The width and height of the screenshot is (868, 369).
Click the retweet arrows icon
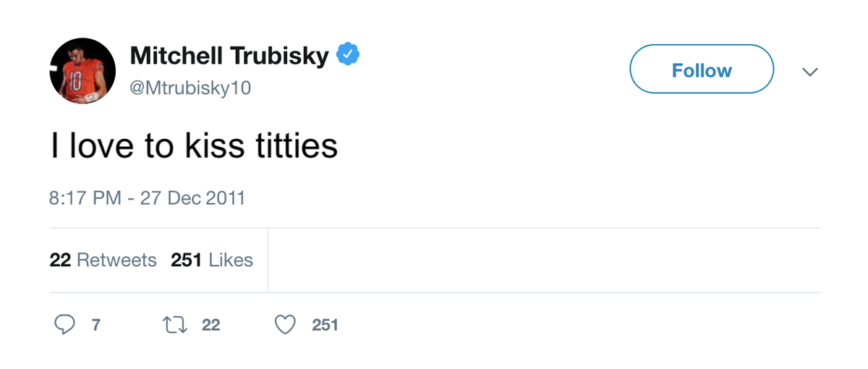[x=176, y=326]
